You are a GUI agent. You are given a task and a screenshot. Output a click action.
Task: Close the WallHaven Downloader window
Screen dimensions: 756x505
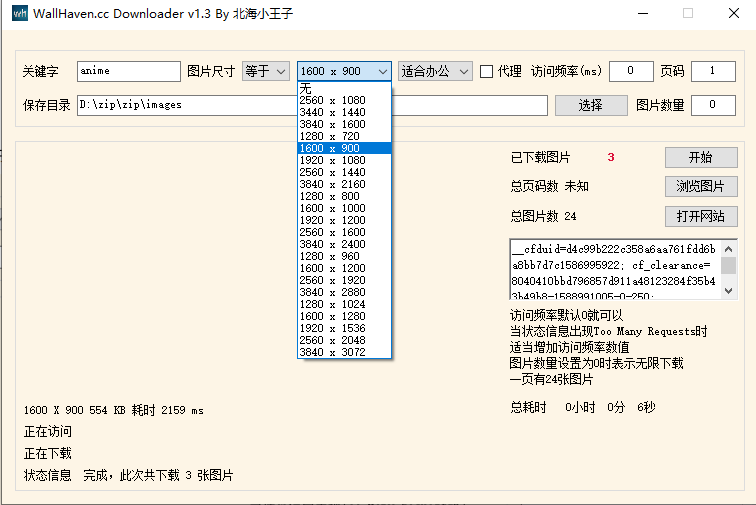tap(733, 14)
